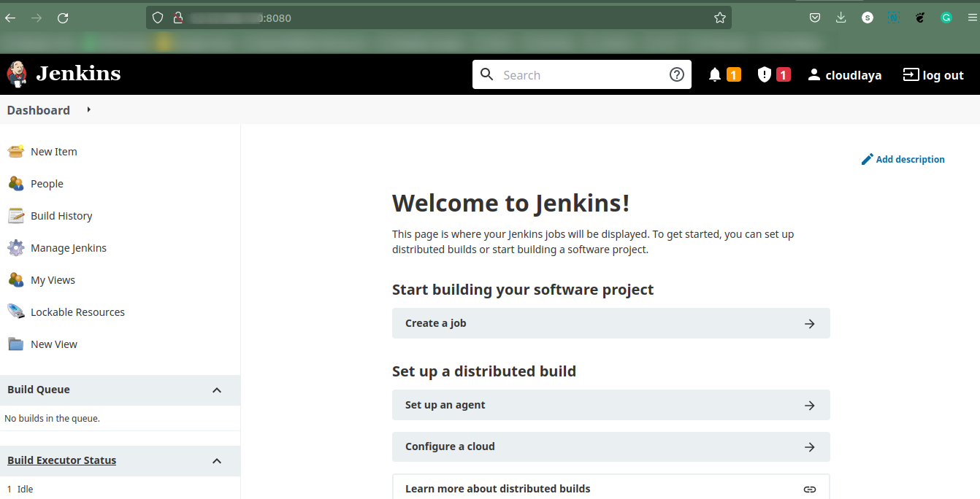Click the tracking protection shield icon in the address bar

158,18
